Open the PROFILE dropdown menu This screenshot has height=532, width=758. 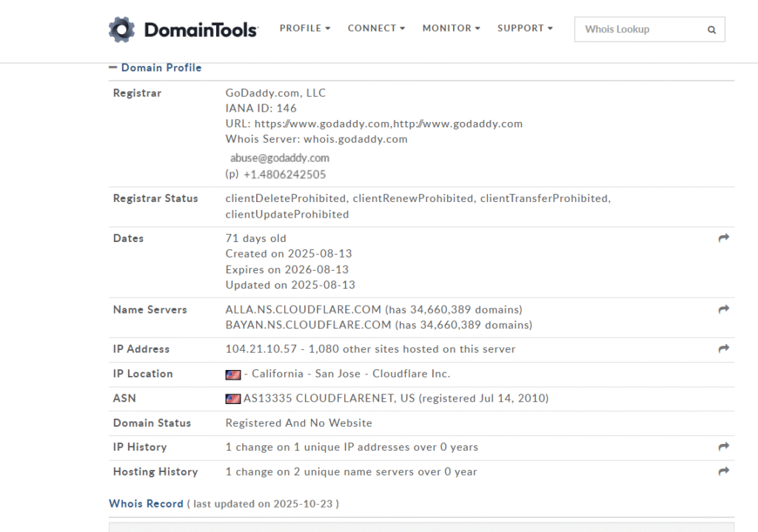point(304,28)
